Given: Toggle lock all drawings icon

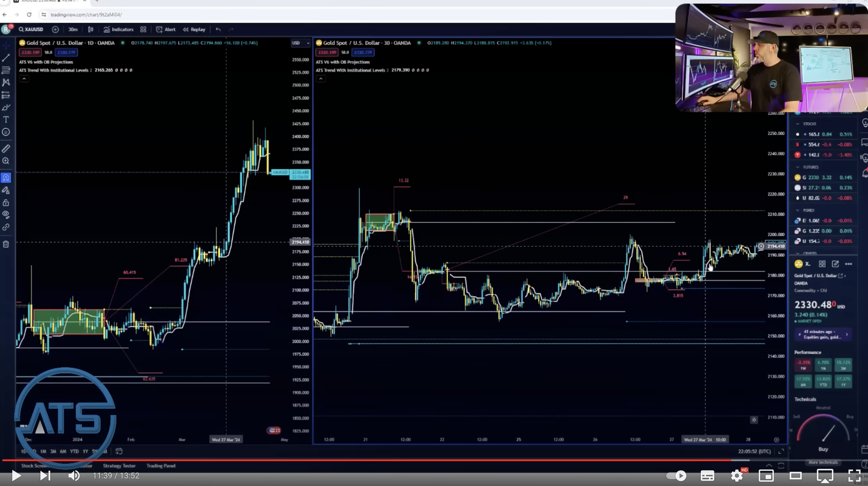Looking at the screenshot, I should [x=6, y=203].
